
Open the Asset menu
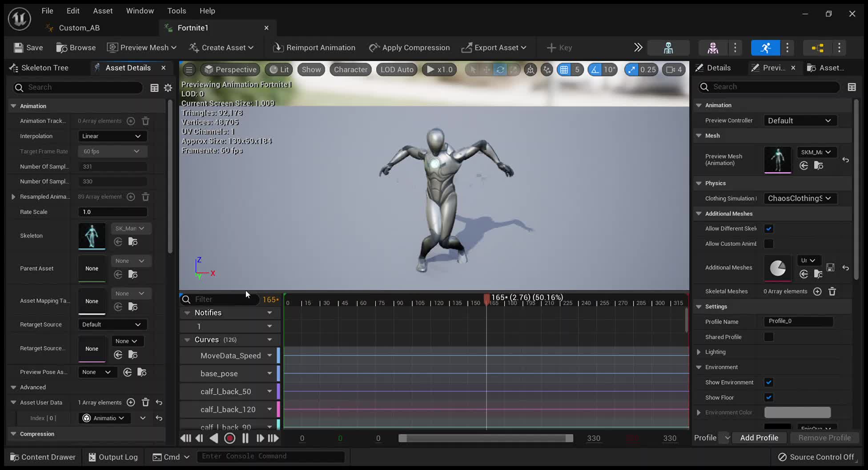pyautogui.click(x=102, y=11)
